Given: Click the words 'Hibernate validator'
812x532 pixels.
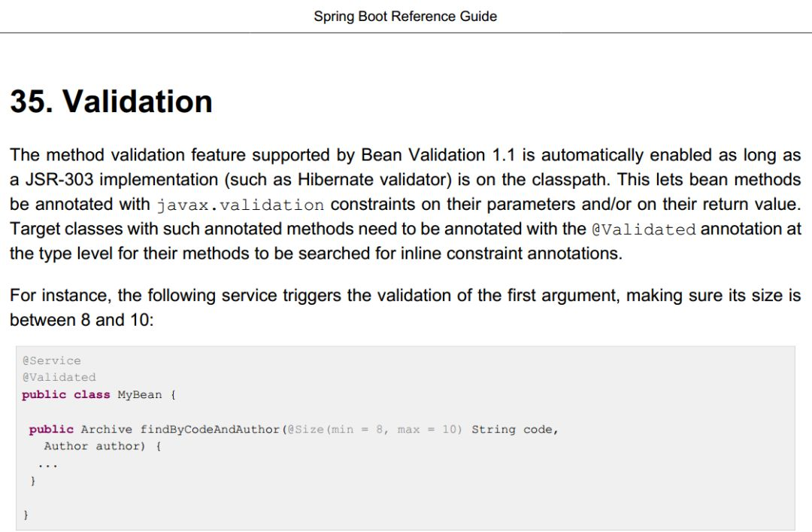Looking at the screenshot, I should [x=371, y=180].
